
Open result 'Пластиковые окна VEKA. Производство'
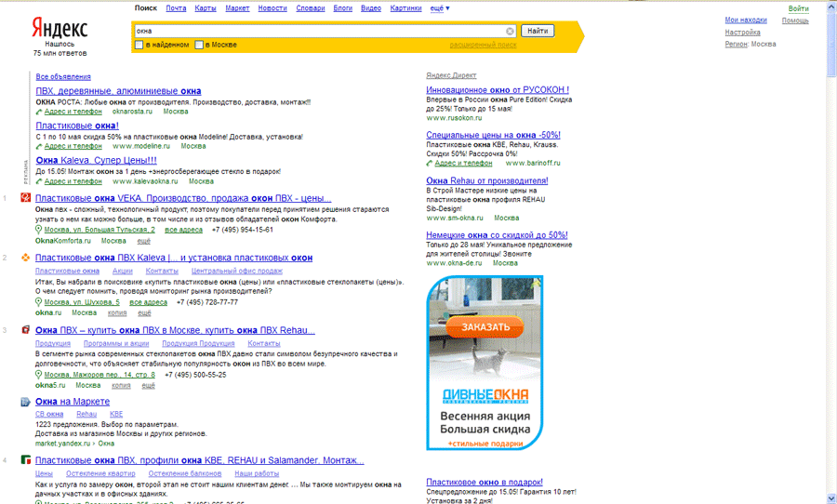click(183, 198)
